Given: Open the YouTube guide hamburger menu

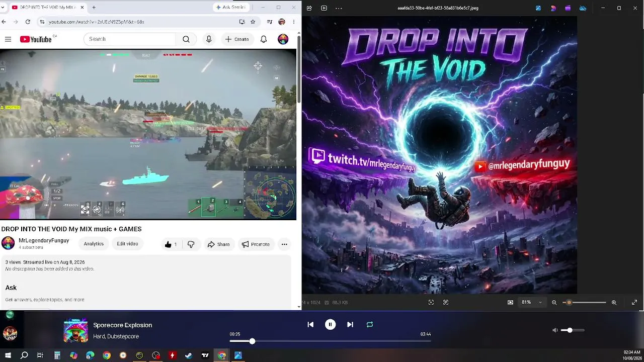Looking at the screenshot, I should click(8, 39).
